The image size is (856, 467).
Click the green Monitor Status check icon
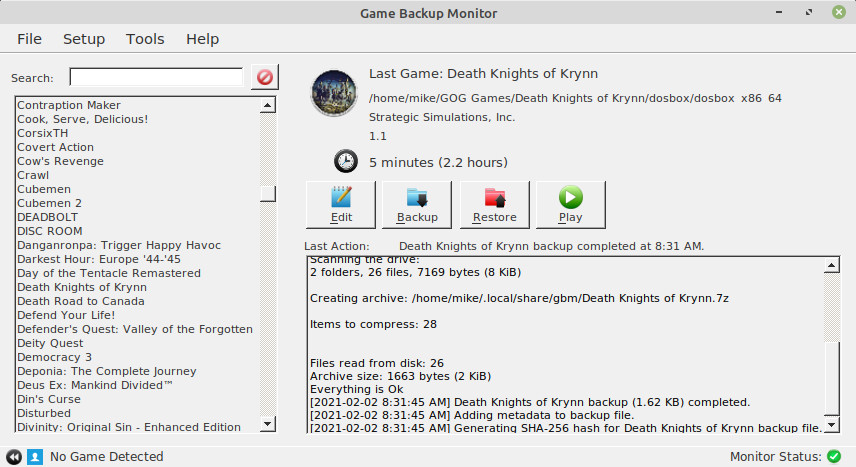[834, 456]
